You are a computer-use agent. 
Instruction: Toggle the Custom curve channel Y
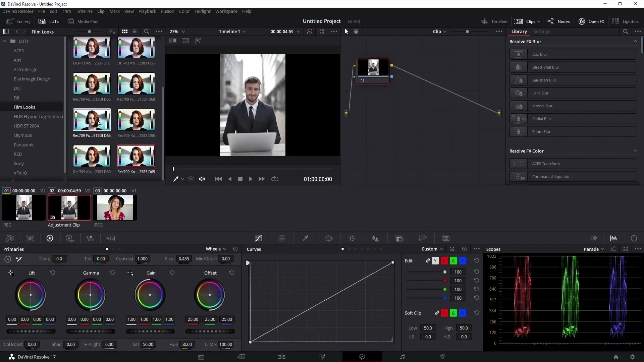[x=435, y=260]
